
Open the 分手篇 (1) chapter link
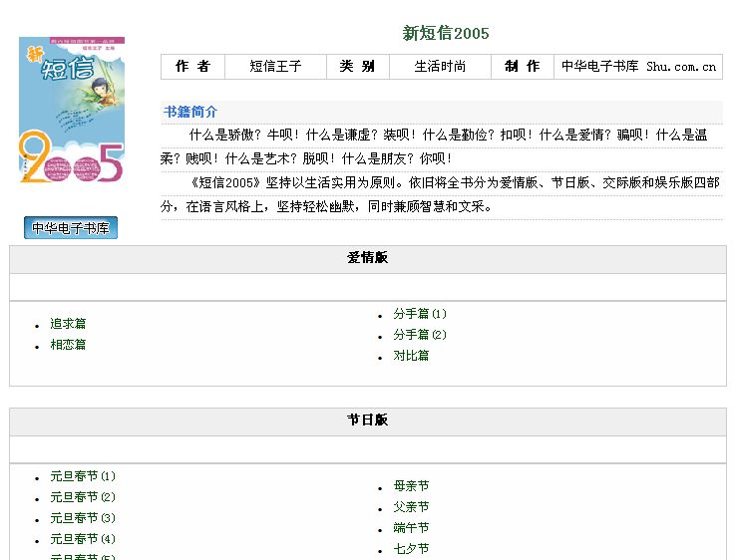[420, 314]
